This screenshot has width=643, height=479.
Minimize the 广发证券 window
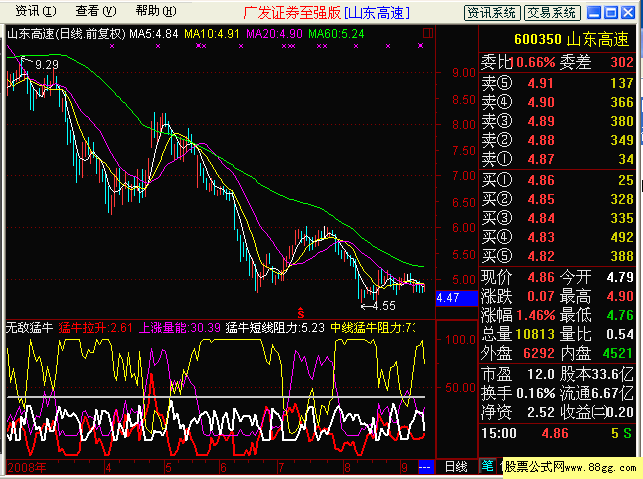(x=594, y=13)
